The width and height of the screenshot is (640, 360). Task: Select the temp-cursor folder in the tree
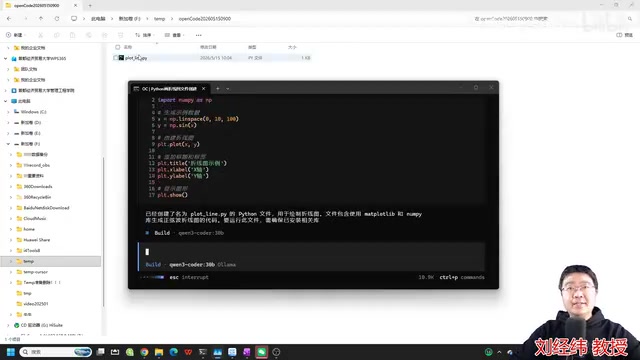(x=36, y=272)
